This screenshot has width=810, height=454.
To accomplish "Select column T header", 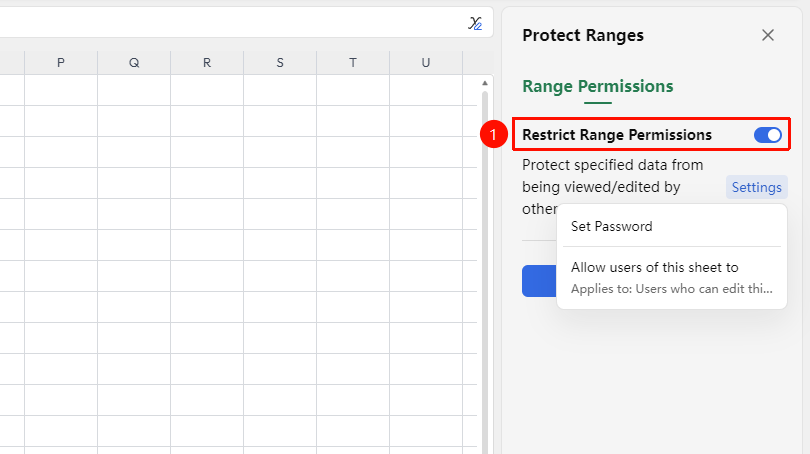I will (x=353, y=63).
